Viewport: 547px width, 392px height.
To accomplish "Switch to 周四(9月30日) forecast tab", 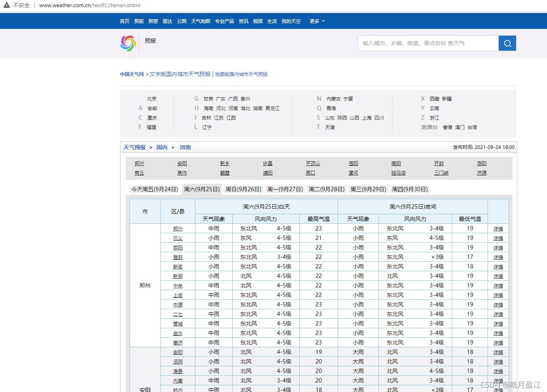I will [410, 189].
